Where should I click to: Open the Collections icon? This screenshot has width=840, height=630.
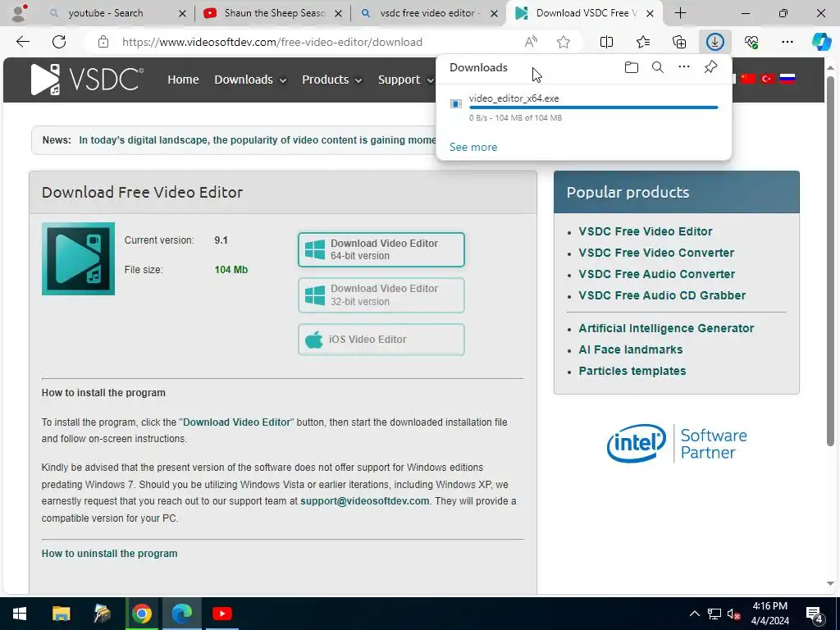point(679,42)
